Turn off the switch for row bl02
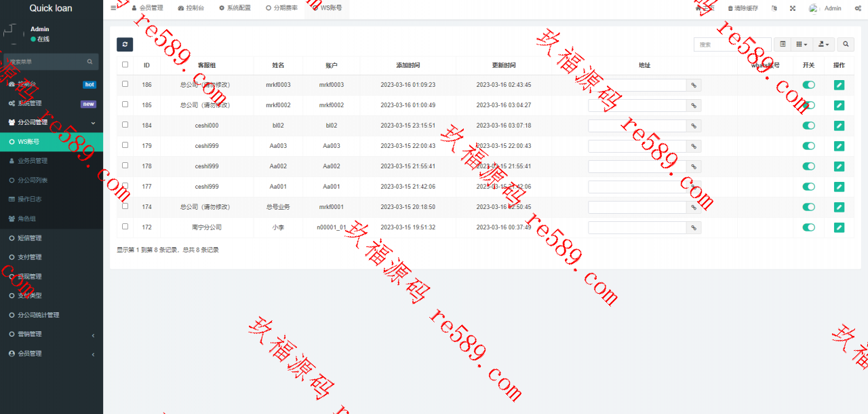 pos(808,126)
